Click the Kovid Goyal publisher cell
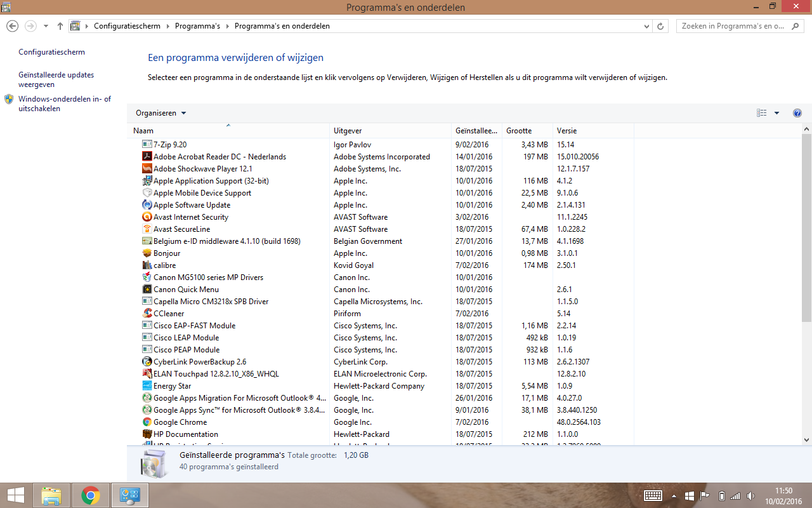This screenshot has width=812, height=508. 353,265
